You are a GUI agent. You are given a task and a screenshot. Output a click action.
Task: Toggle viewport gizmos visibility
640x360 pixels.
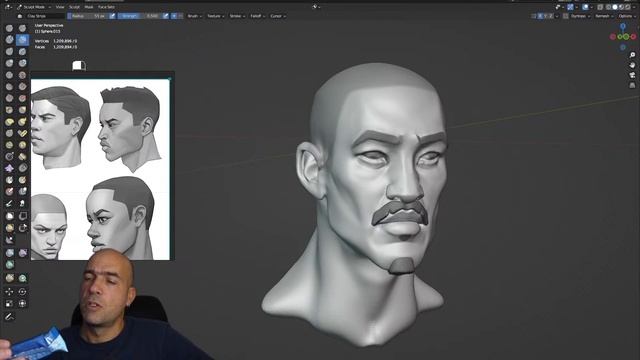point(571,7)
